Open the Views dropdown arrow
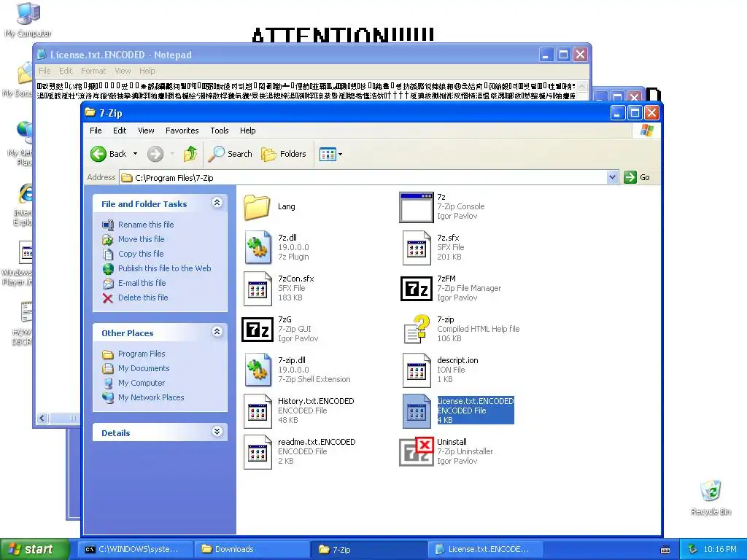Image resolution: width=747 pixels, height=560 pixels. [x=340, y=155]
